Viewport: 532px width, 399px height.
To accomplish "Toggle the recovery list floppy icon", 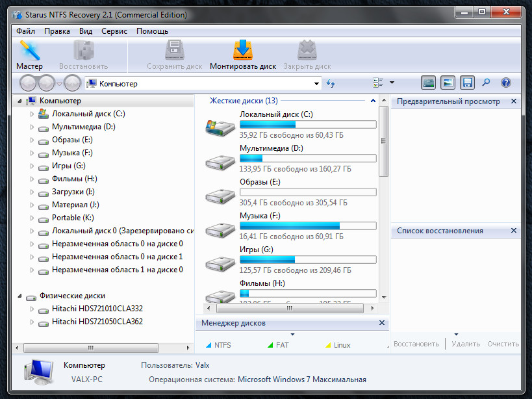I will pos(467,83).
